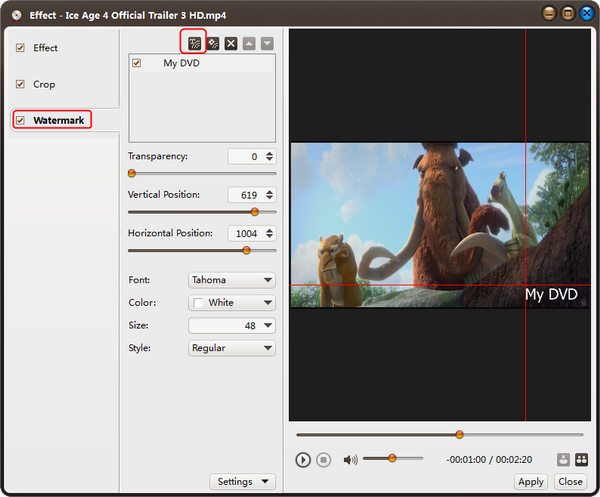Open the Settings menu button
The height and width of the screenshot is (497, 600).
[242, 482]
